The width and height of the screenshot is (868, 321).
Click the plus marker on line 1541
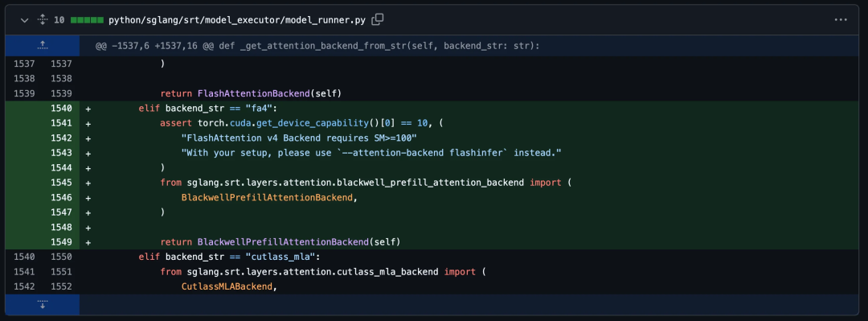pyautogui.click(x=88, y=123)
